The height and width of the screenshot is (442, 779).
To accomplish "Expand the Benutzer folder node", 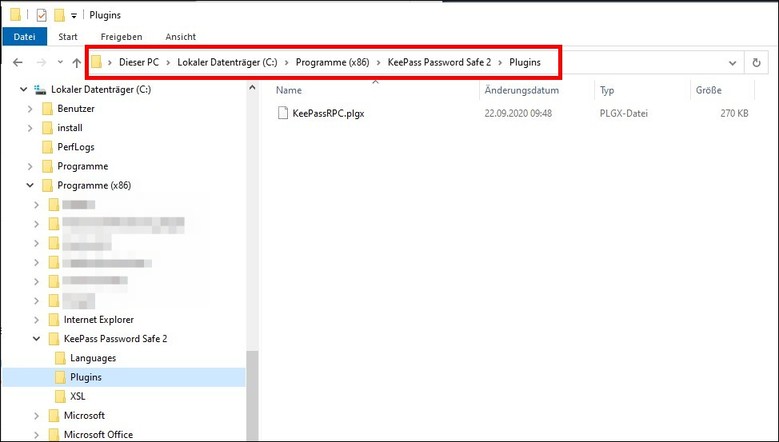I will click(30, 109).
